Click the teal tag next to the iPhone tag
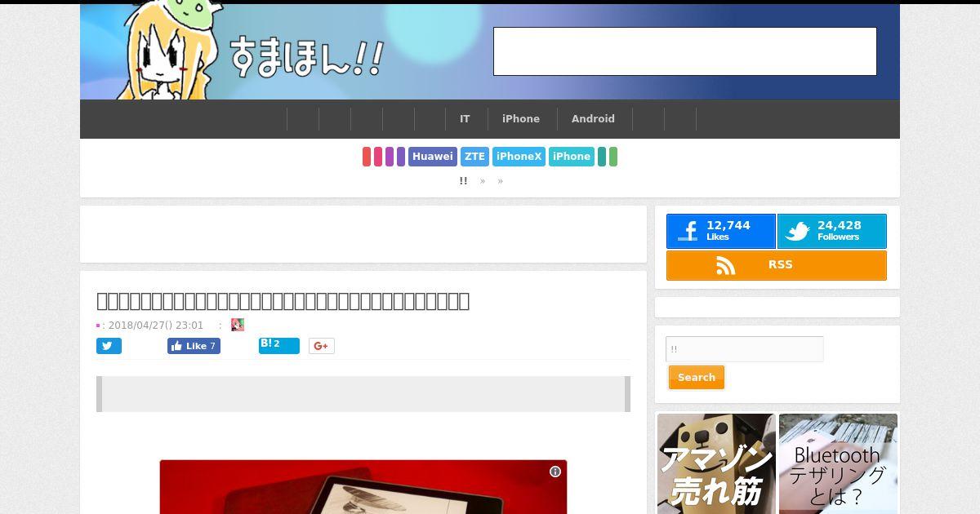980x514 pixels. (602, 157)
